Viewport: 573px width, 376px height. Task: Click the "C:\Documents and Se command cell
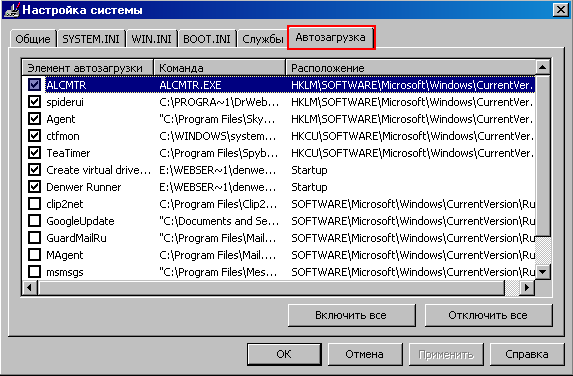coord(219,221)
